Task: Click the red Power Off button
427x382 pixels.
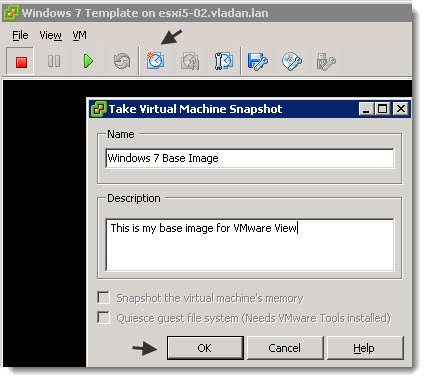Action: 21,62
